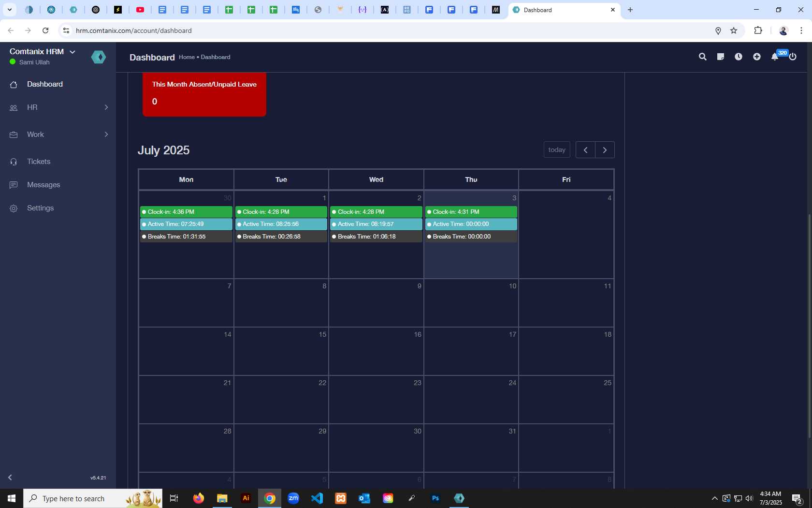Click location permission icon in address bar
The image size is (812, 508).
[718, 30]
